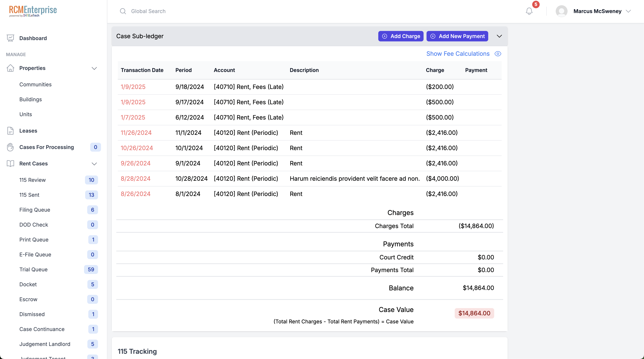Click the search magnifier icon
The width and height of the screenshot is (644, 359).
click(x=123, y=11)
